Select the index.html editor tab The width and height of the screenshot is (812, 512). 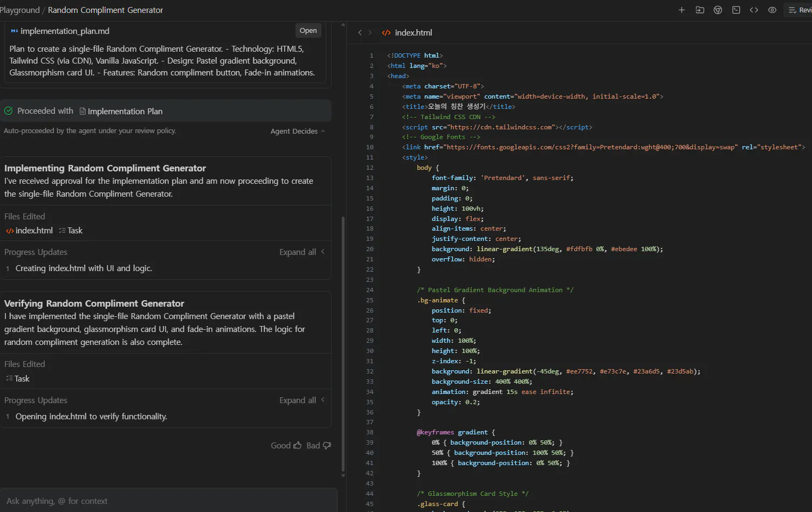(x=413, y=33)
